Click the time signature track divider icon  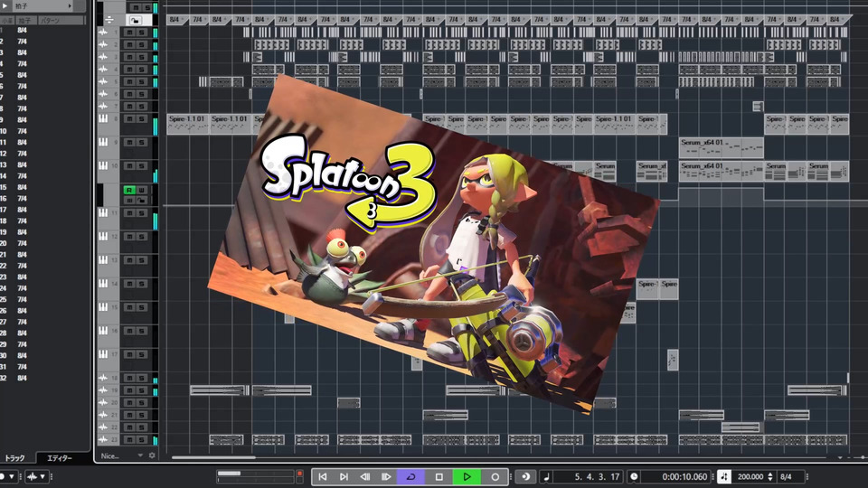(x=109, y=20)
